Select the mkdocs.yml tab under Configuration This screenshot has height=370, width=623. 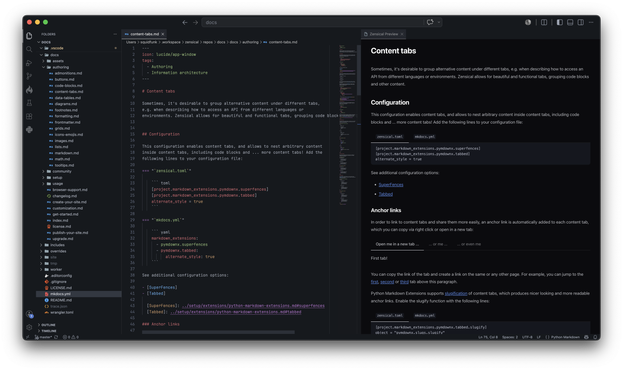click(424, 137)
